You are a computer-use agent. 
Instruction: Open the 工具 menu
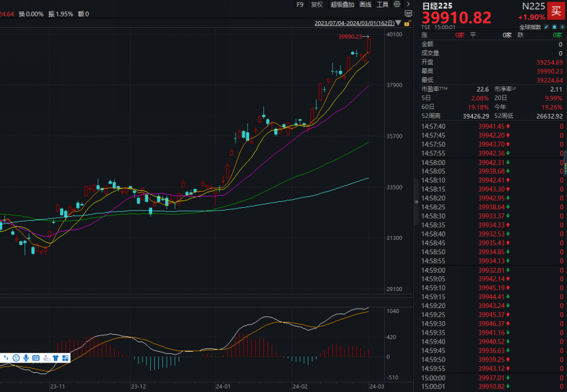tap(382, 4)
